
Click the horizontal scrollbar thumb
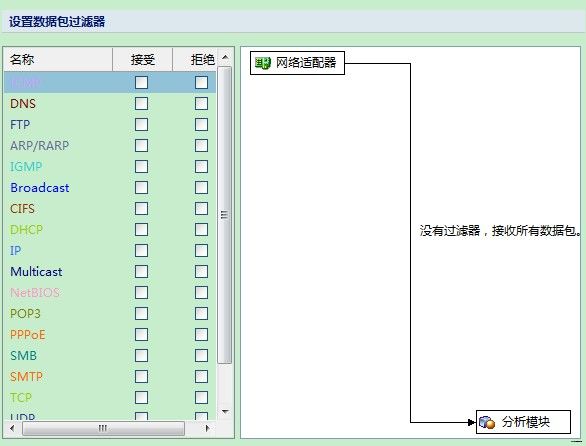point(104,428)
